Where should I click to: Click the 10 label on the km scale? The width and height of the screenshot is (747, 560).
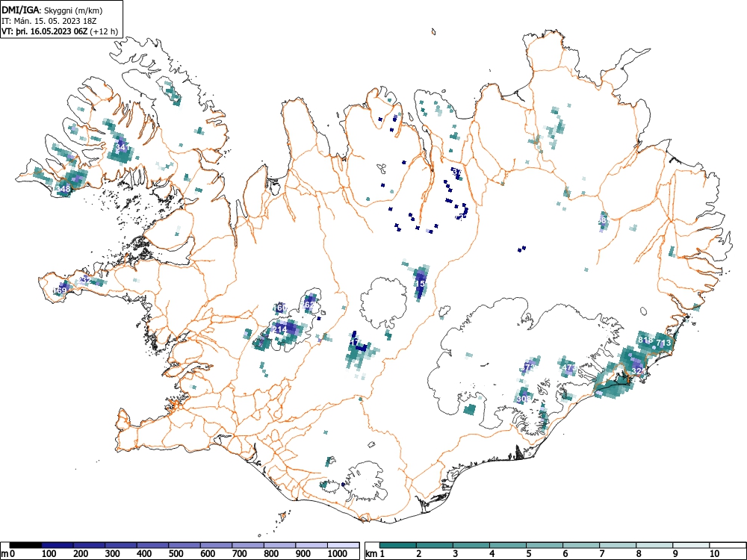click(713, 554)
